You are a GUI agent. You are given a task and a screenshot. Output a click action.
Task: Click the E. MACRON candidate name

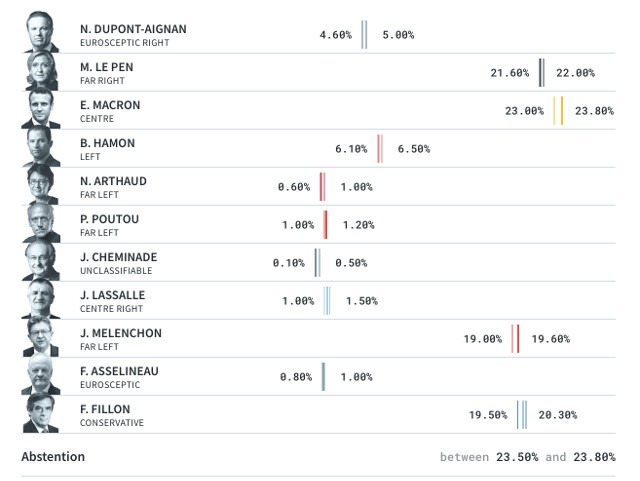pyautogui.click(x=110, y=105)
